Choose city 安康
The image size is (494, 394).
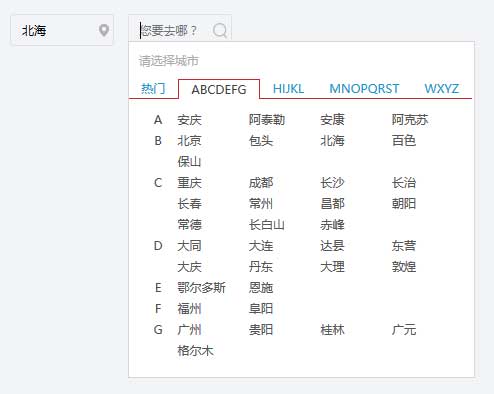[332, 120]
